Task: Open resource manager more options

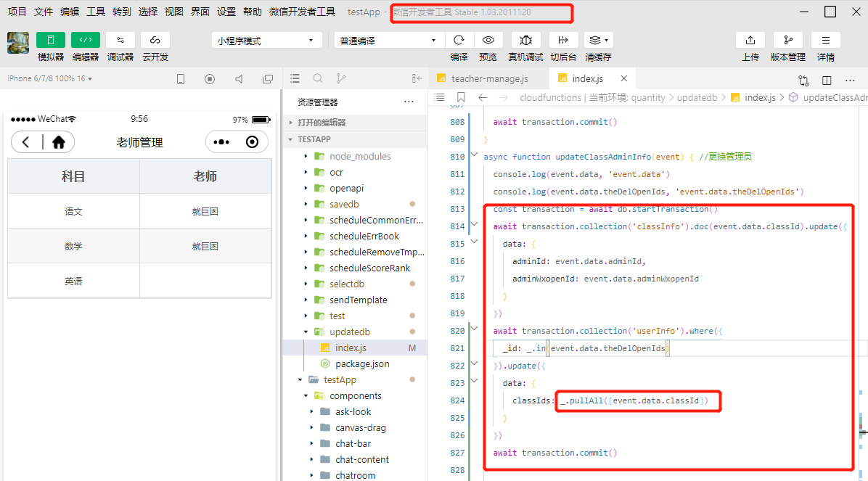Action: 409,102
